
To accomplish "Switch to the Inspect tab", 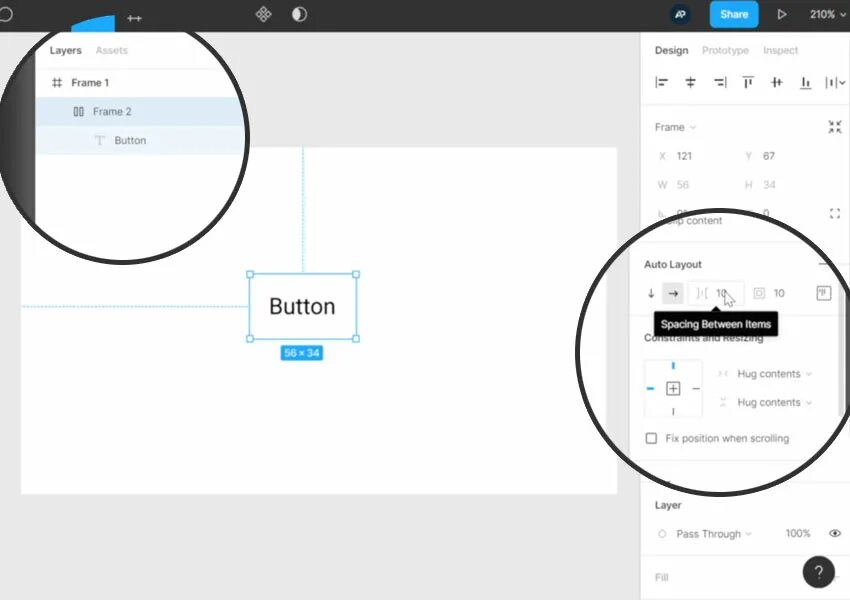I will tap(780, 50).
